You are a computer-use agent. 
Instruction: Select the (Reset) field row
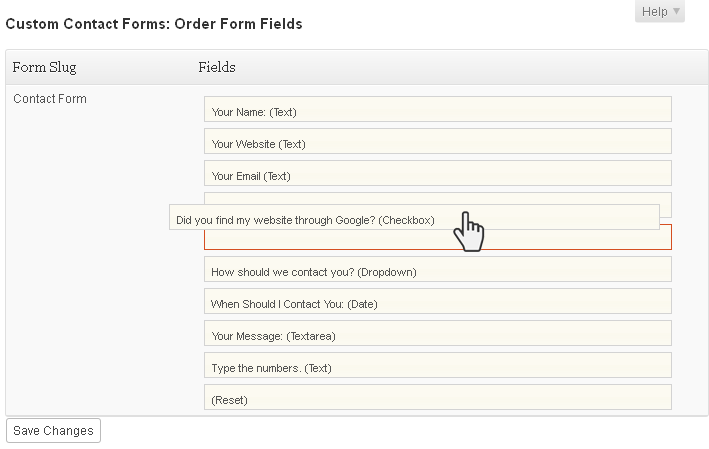[x=438, y=397]
